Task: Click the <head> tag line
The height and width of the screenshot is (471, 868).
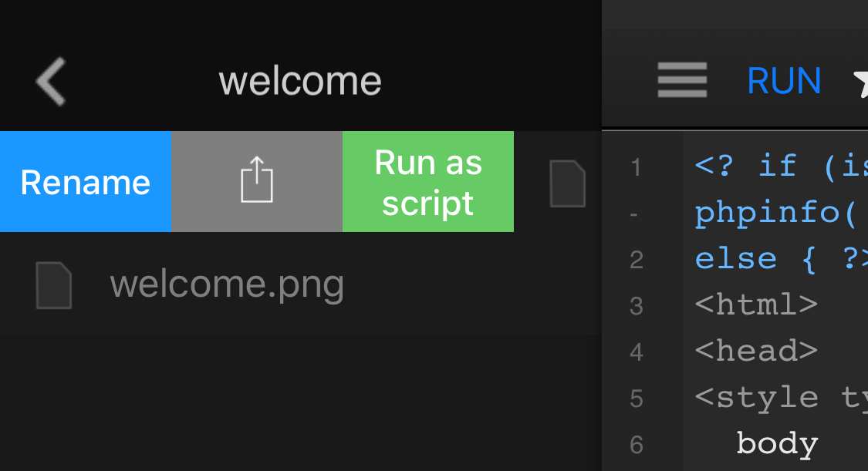Action: pos(755,352)
